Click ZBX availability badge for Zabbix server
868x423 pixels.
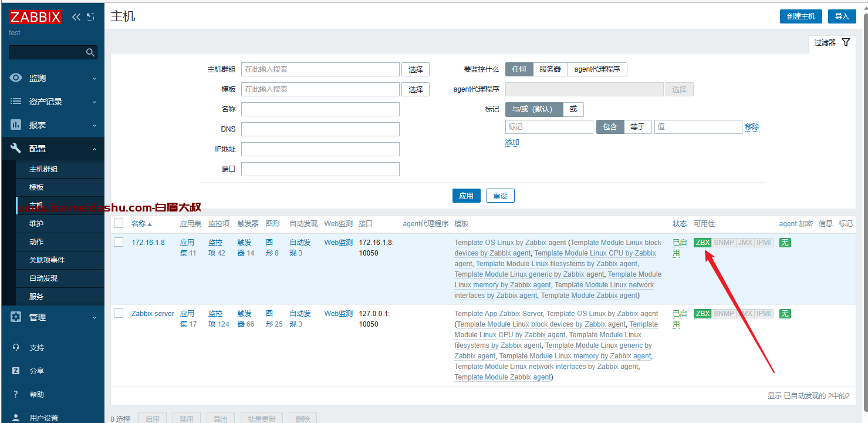[x=702, y=314]
